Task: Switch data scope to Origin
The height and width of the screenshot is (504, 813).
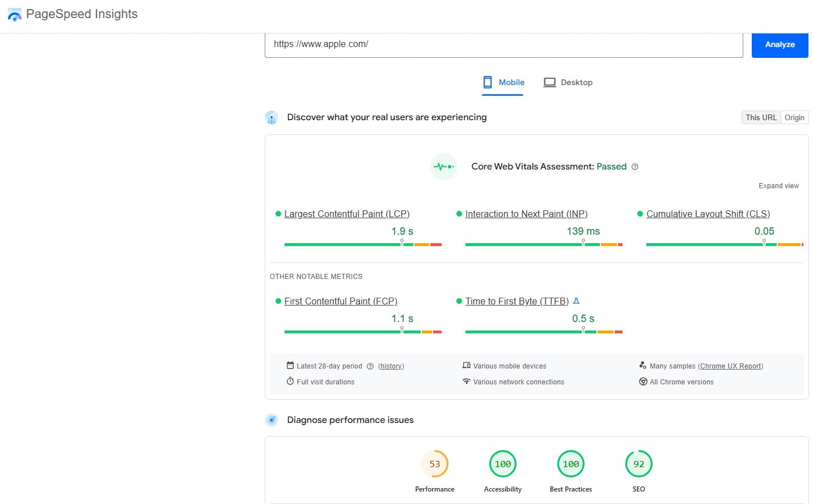Action: 794,117
